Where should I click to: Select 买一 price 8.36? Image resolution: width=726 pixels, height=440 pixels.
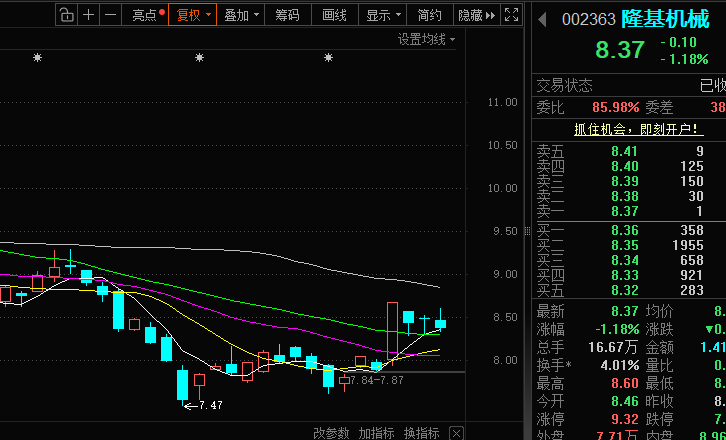(x=625, y=230)
